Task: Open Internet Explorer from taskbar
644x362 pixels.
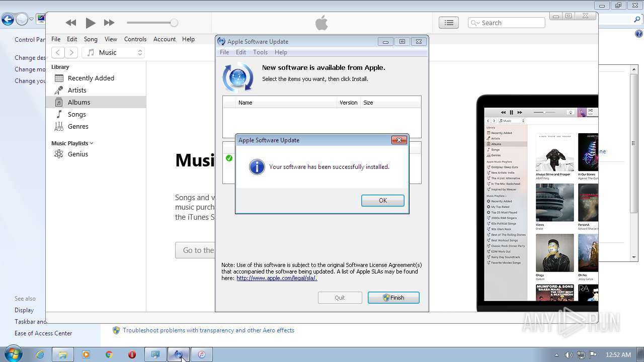Action: click(x=40, y=354)
